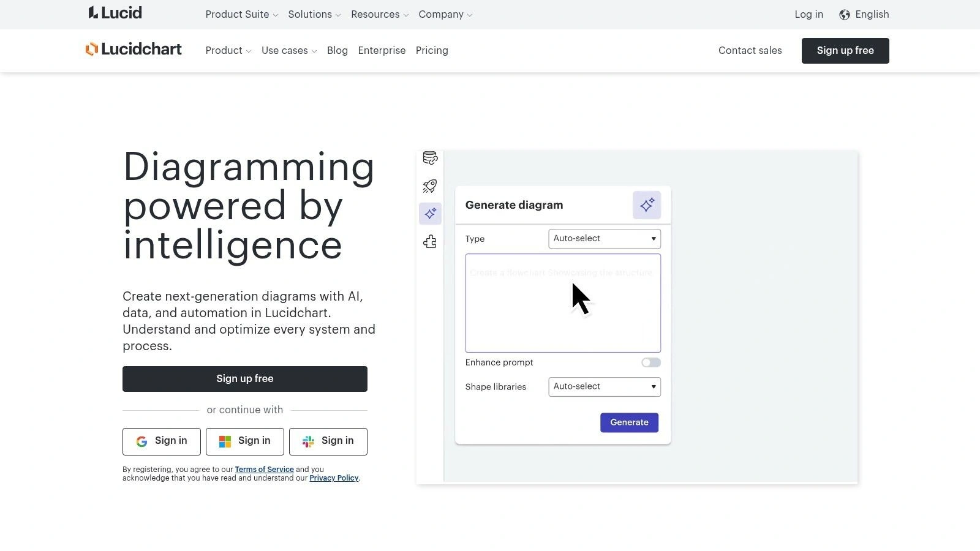Click the Generate button
This screenshot has height=551, width=980.
tap(629, 422)
